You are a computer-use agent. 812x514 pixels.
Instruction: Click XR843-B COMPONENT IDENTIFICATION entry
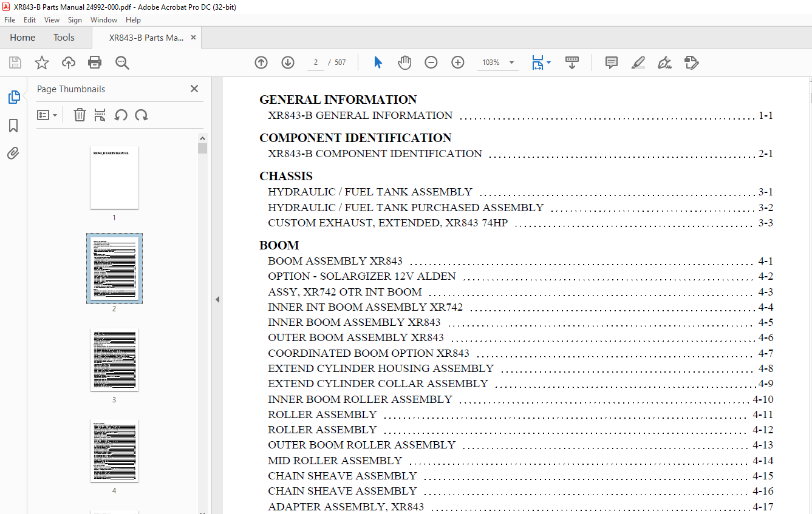[375, 154]
